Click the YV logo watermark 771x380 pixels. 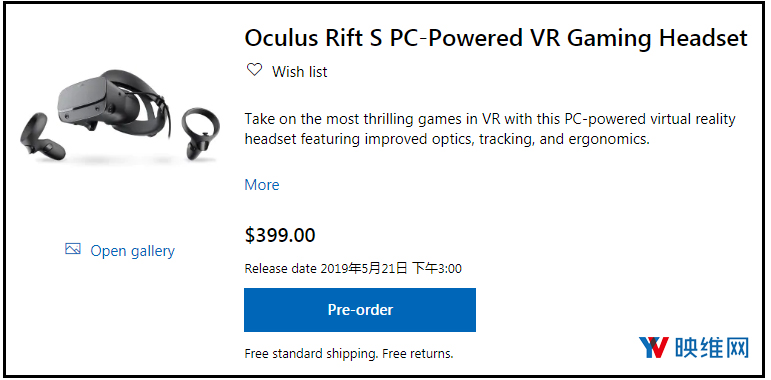[653, 347]
